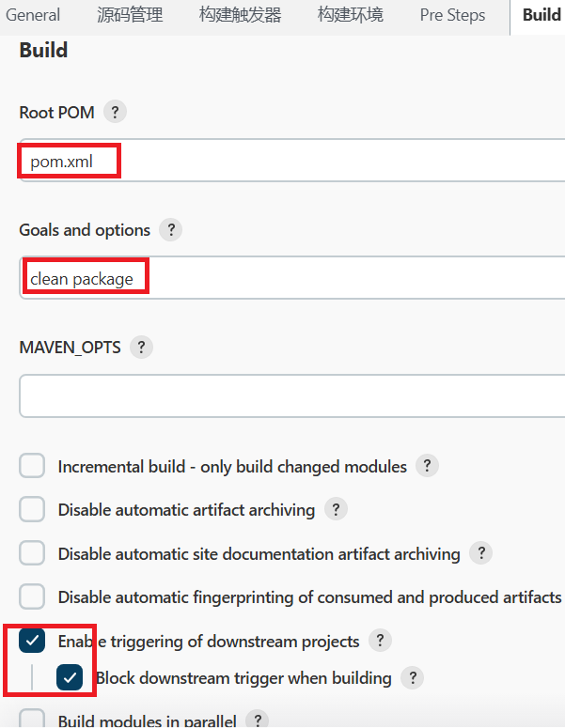Uncheck Enable triggering of downstream projects
Image resolution: width=565 pixels, height=728 pixels.
[33, 641]
